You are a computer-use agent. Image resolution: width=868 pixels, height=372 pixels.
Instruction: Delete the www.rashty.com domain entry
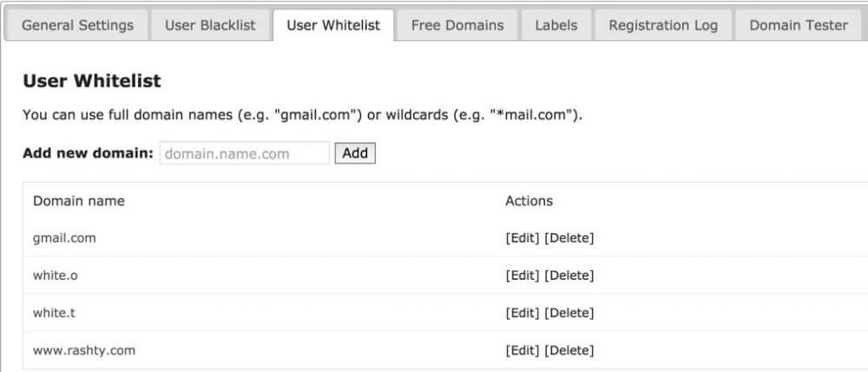(x=569, y=350)
